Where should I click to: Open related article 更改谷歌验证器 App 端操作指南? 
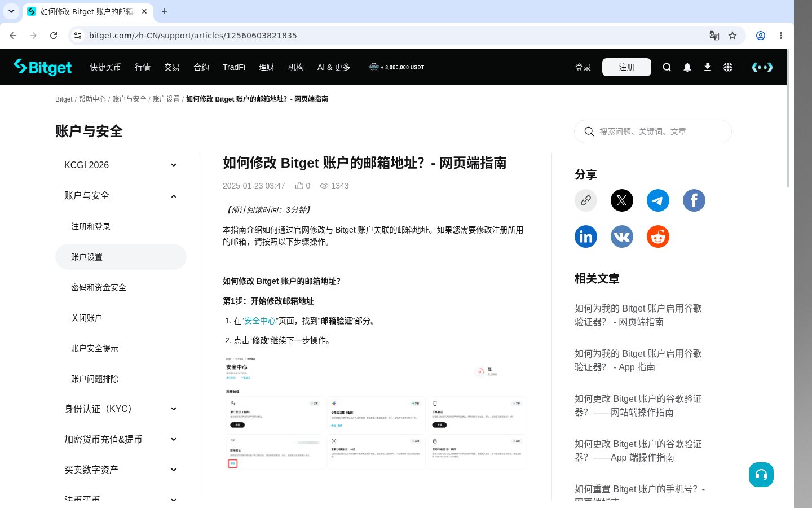coord(638,450)
